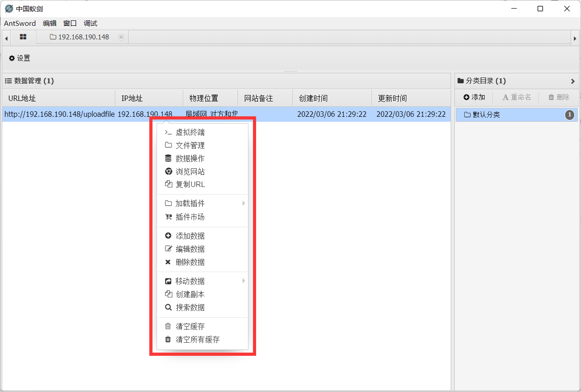Click the 重命名 rename button
The height and width of the screenshot is (392, 581).
[x=517, y=97]
